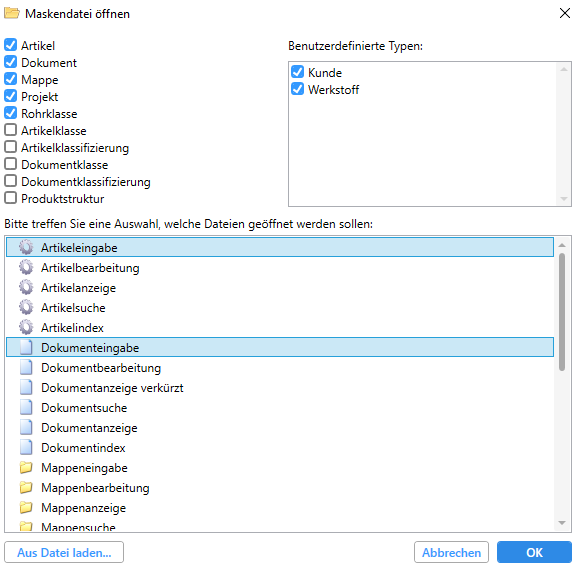This screenshot has height=570, width=578.
Task: Click the folder icon beside Mappenbearbeitung
Action: click(x=26, y=487)
